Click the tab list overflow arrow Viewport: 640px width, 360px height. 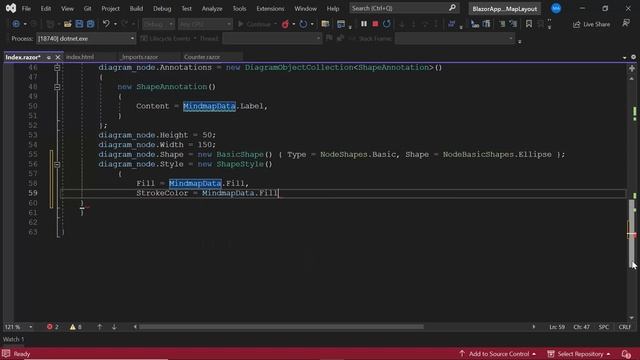click(624, 58)
